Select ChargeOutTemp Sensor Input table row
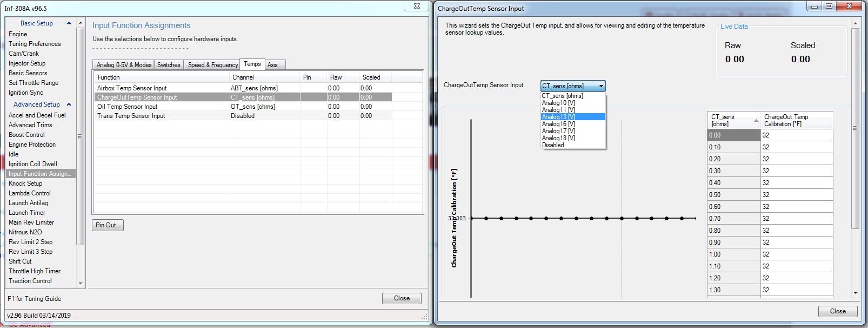 [243, 97]
